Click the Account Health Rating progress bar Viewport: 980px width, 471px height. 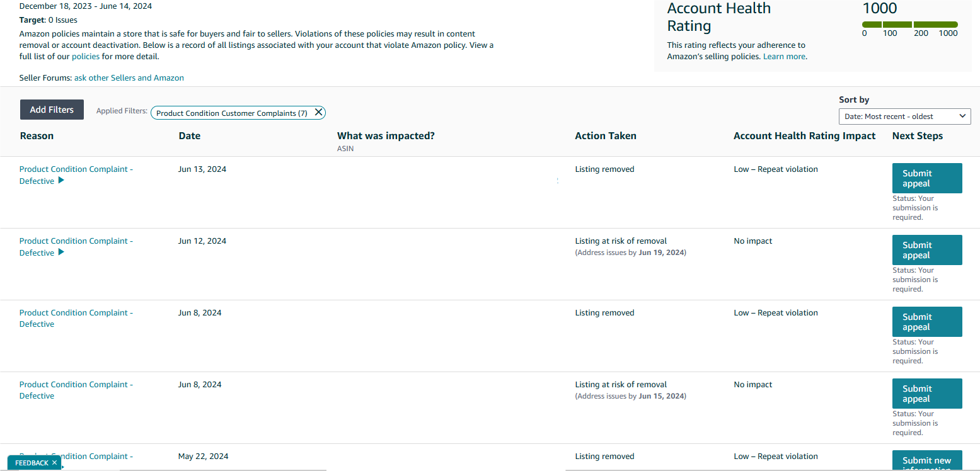tap(909, 25)
